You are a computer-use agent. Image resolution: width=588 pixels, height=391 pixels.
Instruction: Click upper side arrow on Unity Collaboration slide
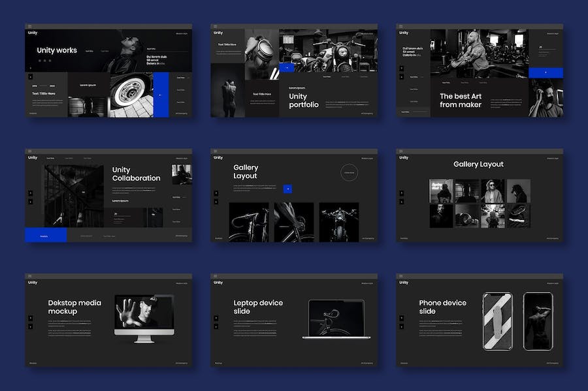pyautogui.click(x=30, y=193)
